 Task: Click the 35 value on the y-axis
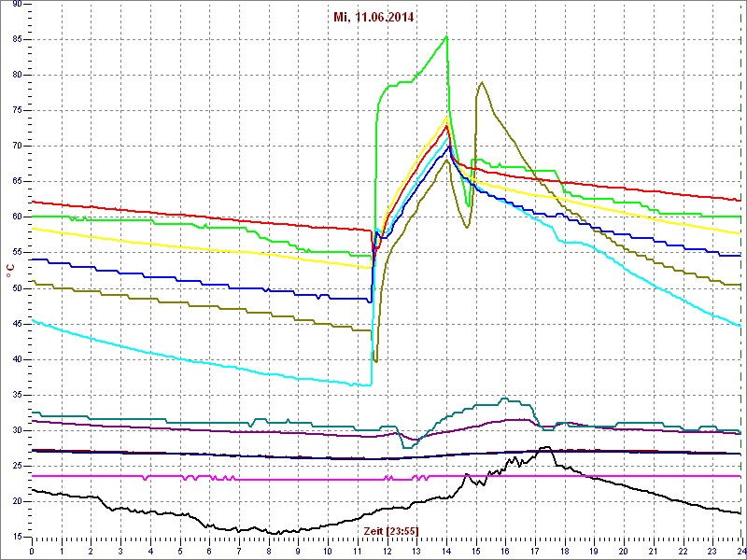point(16,395)
